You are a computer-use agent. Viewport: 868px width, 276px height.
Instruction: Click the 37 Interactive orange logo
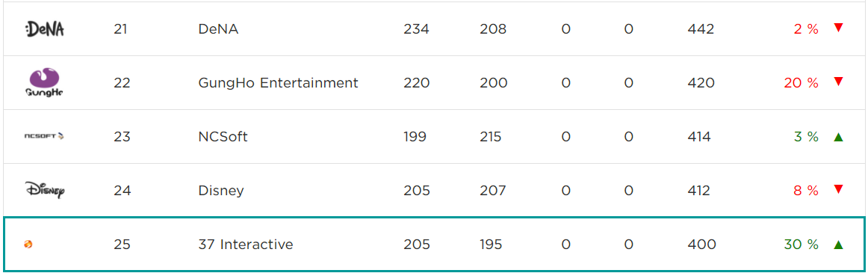coord(29,244)
